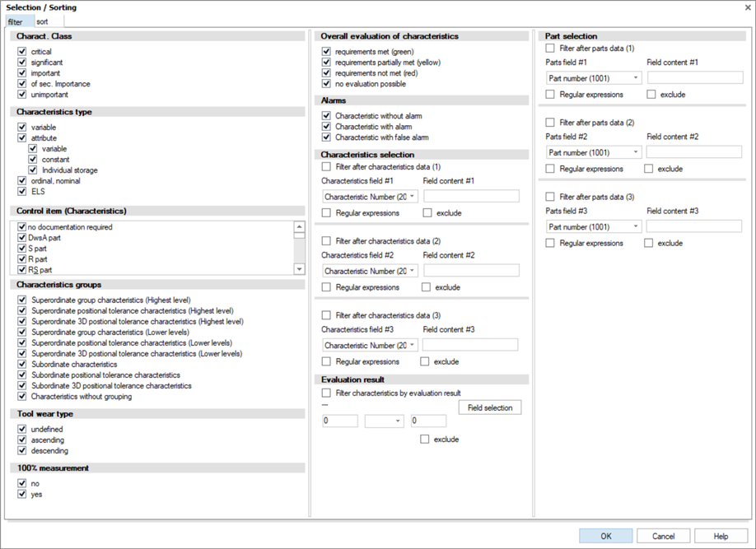
Task: Toggle requirements partially met (yellow)
Action: click(326, 63)
